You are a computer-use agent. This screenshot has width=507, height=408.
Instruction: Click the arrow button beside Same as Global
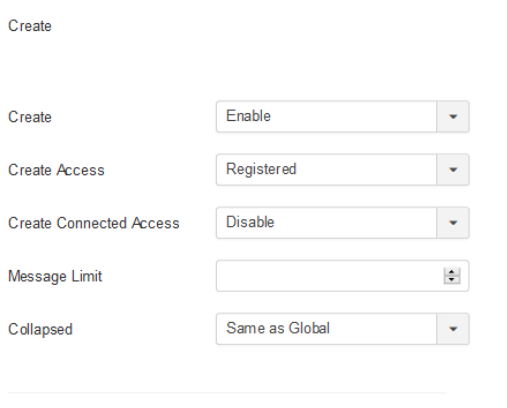coord(453,329)
